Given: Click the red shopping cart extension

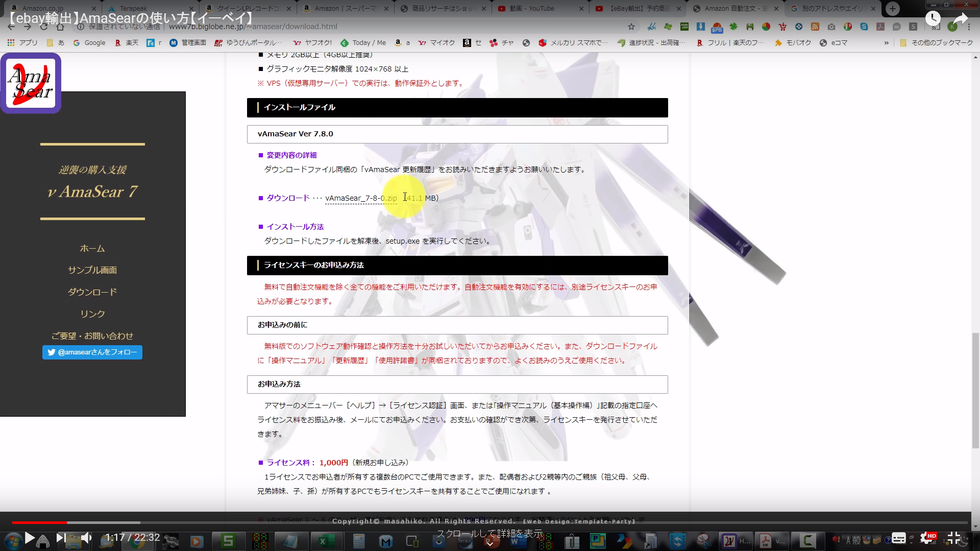Looking at the screenshot, I should [782, 27].
